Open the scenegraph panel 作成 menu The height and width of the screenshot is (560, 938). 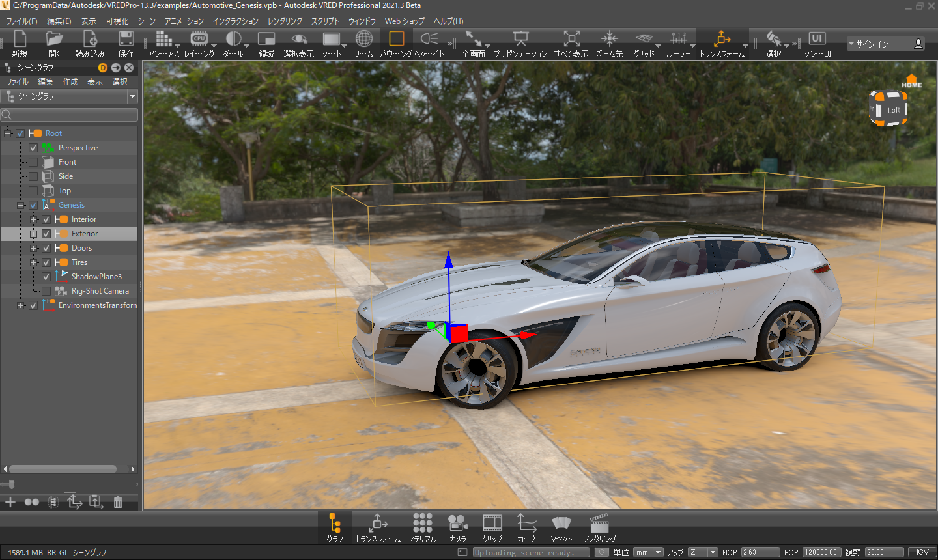pos(70,82)
